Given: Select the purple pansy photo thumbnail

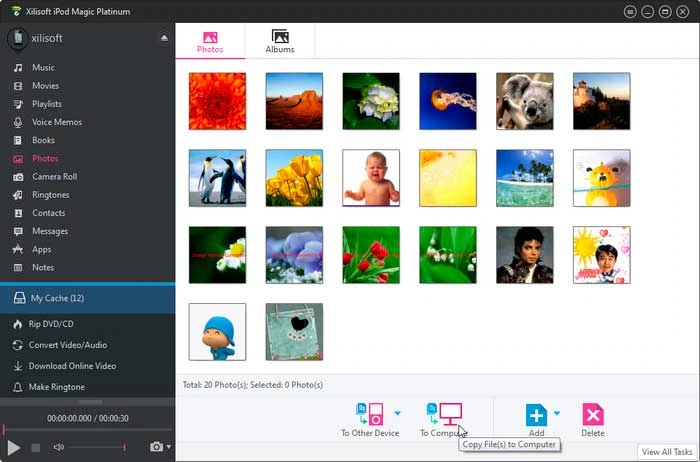Looking at the screenshot, I should tap(294, 255).
